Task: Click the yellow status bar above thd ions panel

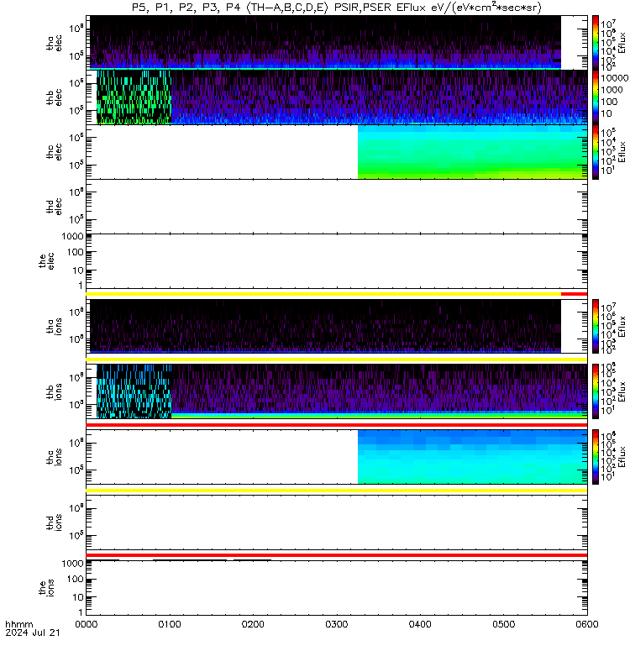Action: (337, 491)
